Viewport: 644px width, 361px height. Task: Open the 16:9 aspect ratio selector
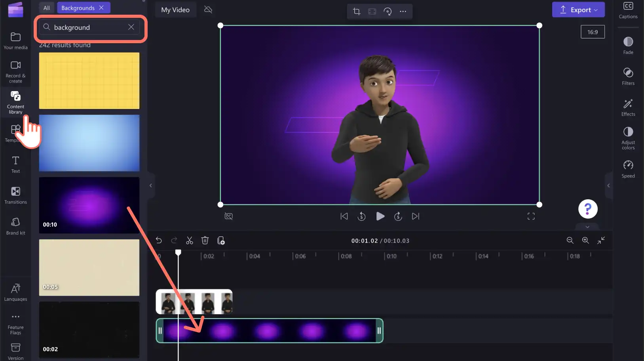[593, 32]
